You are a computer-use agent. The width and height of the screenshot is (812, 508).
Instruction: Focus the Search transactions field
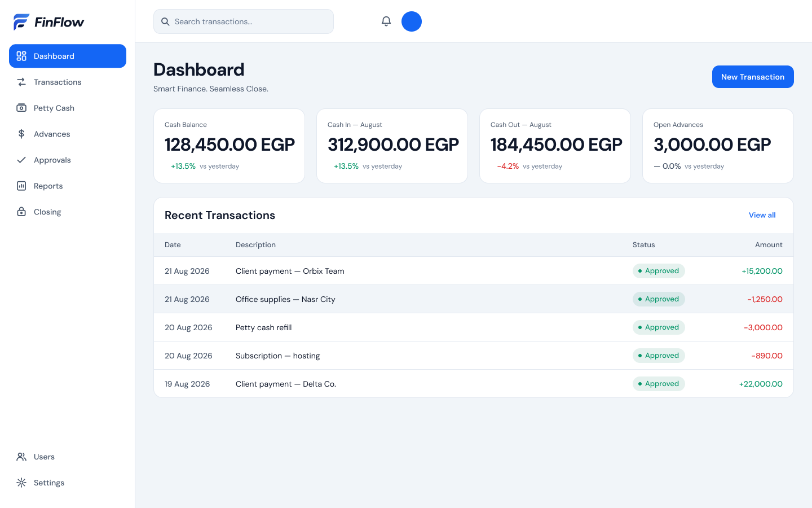click(x=244, y=21)
